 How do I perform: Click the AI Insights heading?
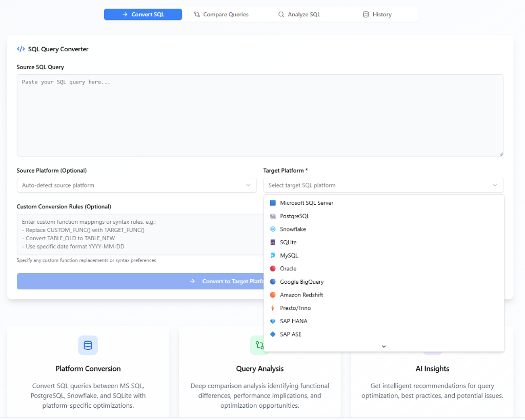coord(432,368)
